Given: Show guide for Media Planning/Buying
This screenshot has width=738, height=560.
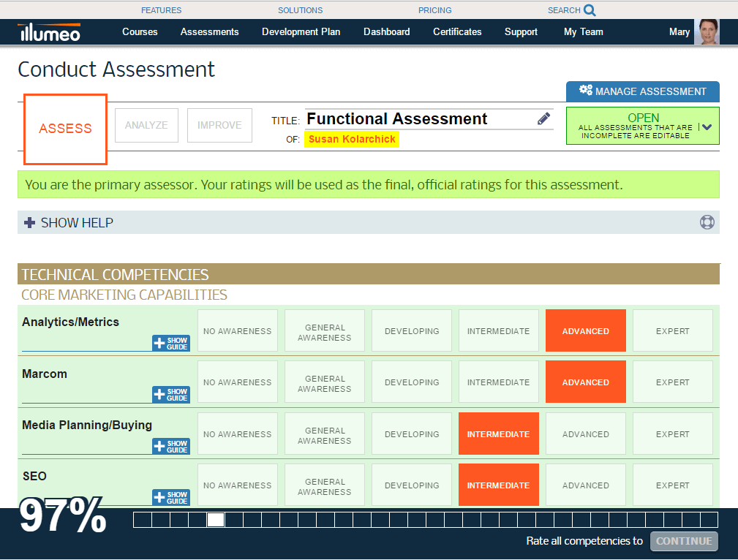Looking at the screenshot, I should (x=170, y=446).
